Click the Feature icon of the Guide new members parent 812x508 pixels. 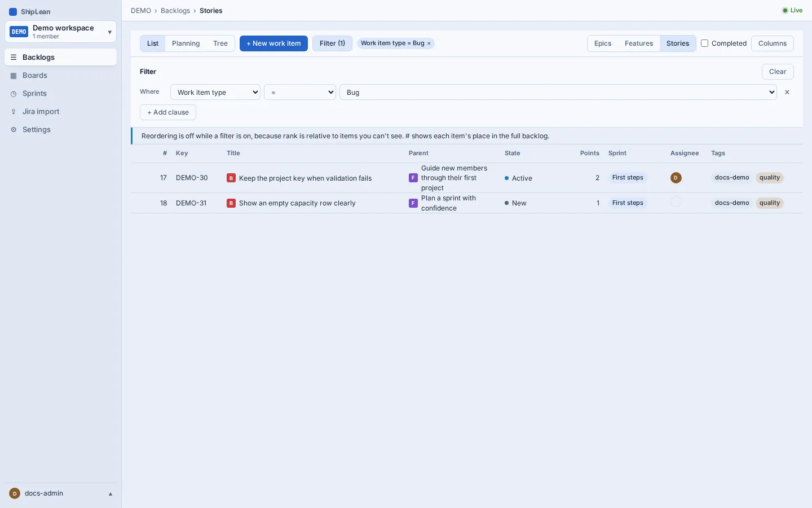[x=413, y=178]
